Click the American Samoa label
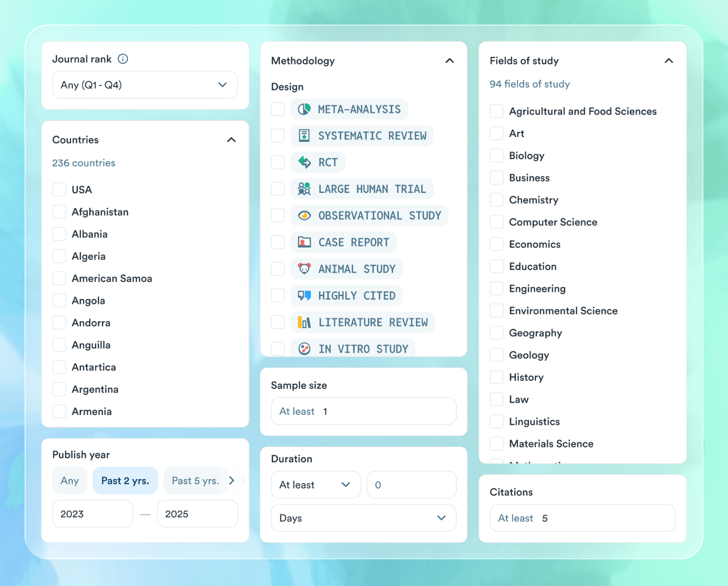 point(112,278)
